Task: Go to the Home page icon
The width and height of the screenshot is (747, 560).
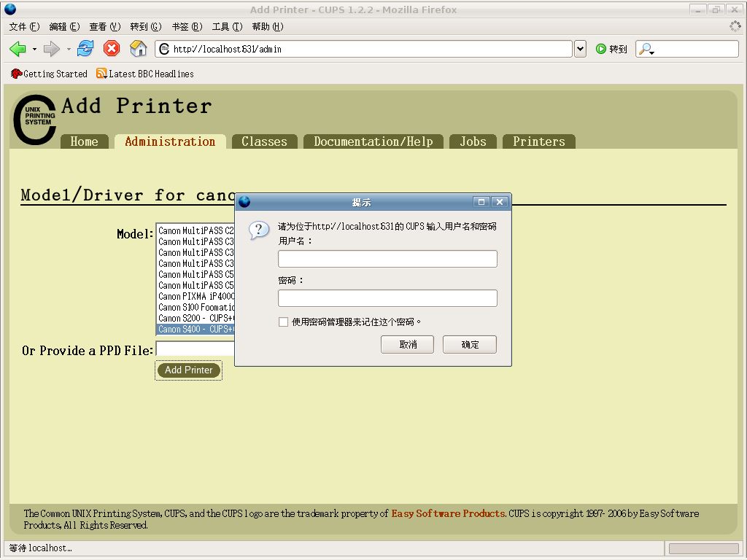Action: pyautogui.click(x=138, y=49)
